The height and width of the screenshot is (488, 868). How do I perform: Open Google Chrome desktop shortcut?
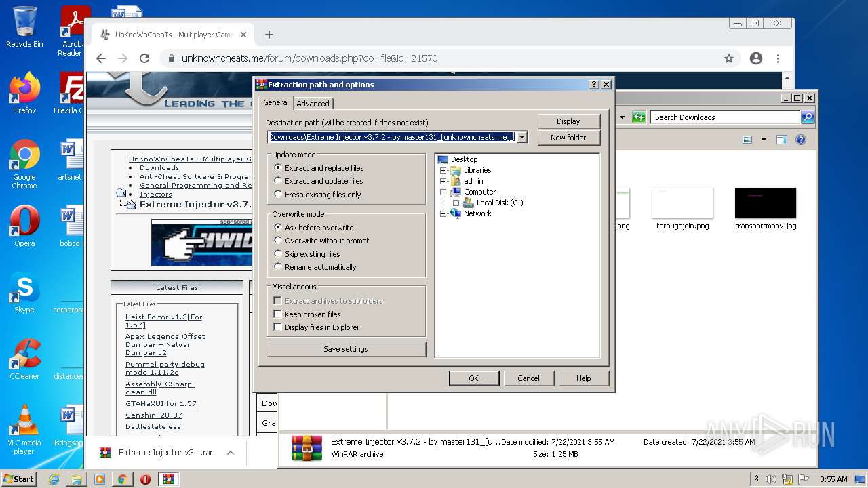[24, 165]
